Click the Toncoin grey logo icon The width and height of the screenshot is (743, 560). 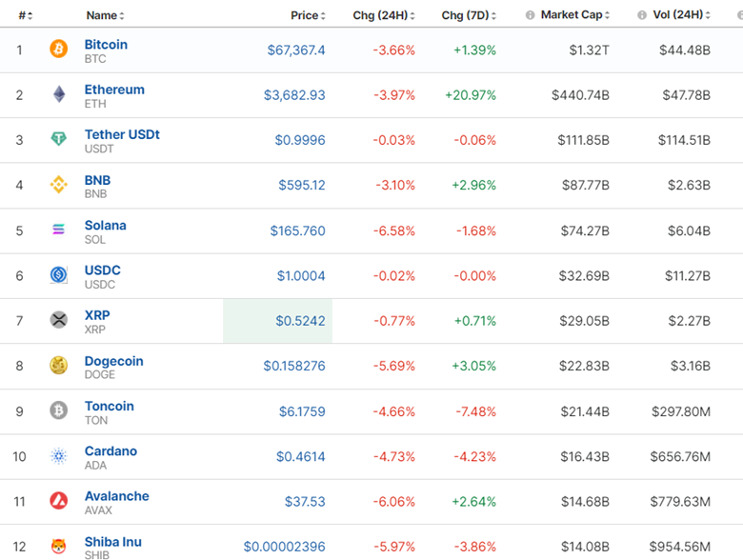click(x=59, y=410)
